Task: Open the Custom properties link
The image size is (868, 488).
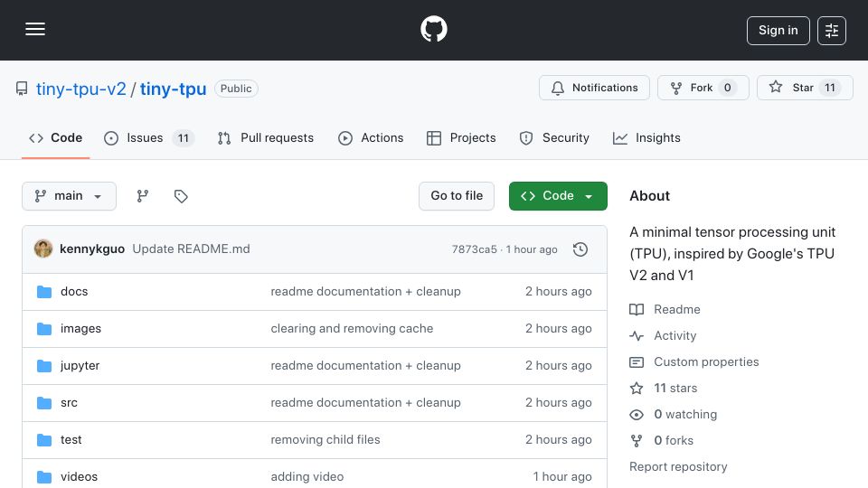Action: point(706,361)
